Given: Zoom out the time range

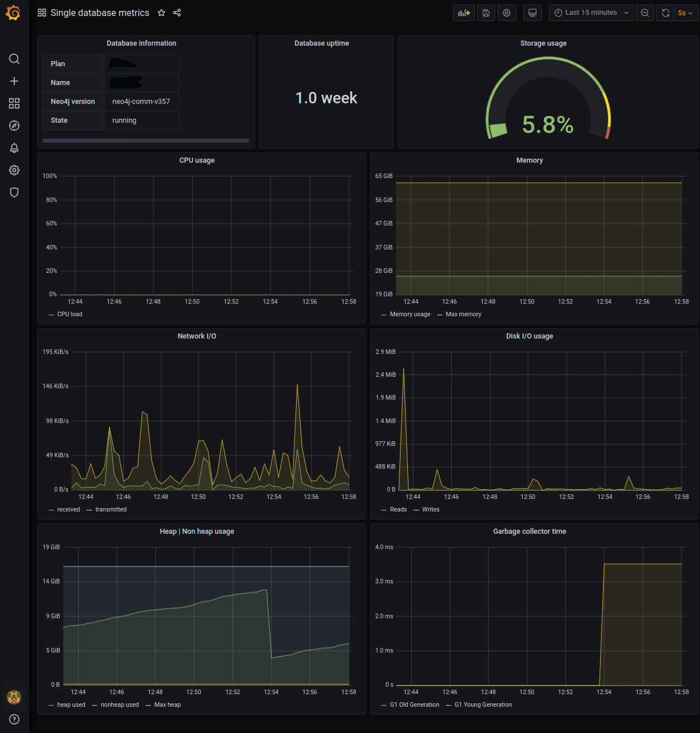Looking at the screenshot, I should point(645,13).
